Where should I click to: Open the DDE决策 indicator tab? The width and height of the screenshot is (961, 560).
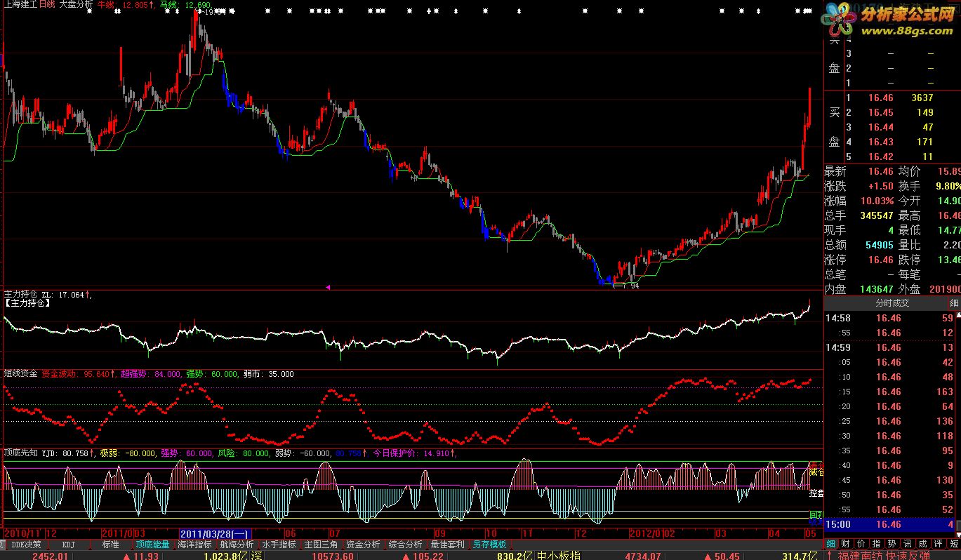point(27,544)
